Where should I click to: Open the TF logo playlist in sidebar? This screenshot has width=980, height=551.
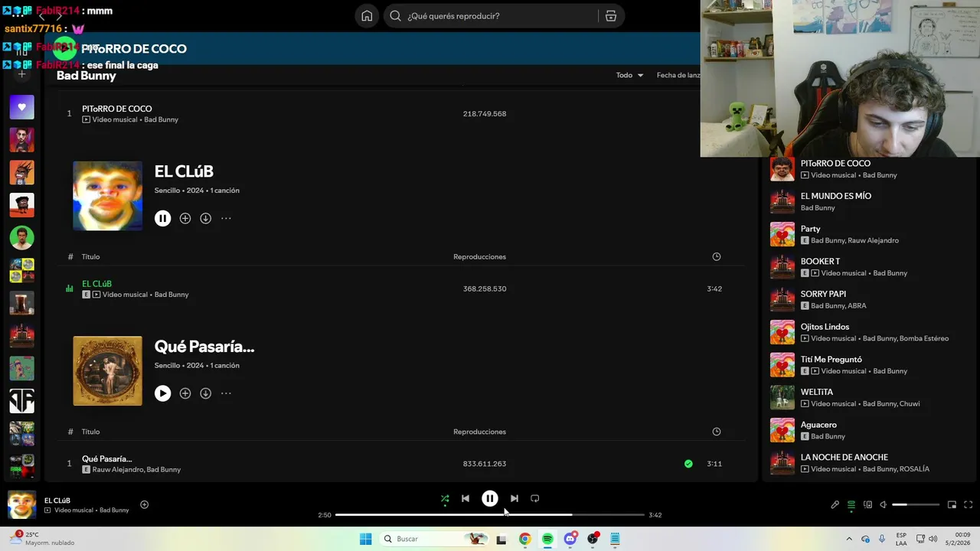click(21, 401)
